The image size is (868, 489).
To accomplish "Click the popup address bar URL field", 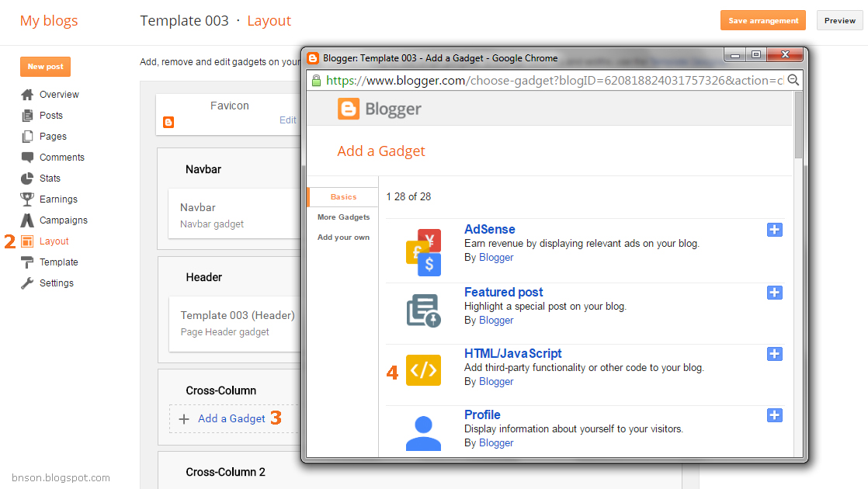I will (x=554, y=81).
